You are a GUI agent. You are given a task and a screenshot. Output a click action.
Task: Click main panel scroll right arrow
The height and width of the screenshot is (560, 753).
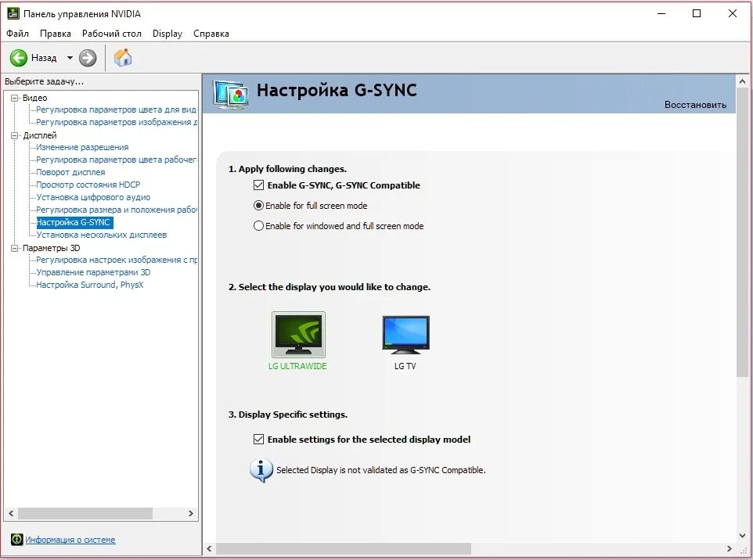tap(730, 548)
